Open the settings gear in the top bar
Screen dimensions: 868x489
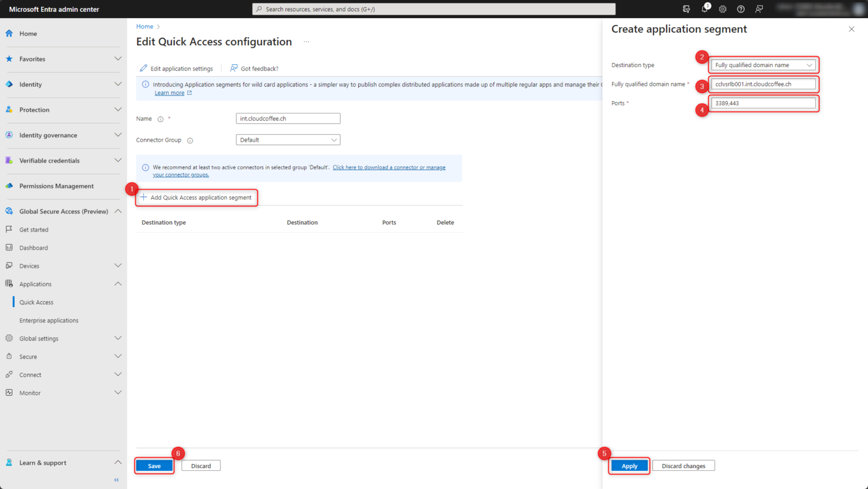coord(722,8)
